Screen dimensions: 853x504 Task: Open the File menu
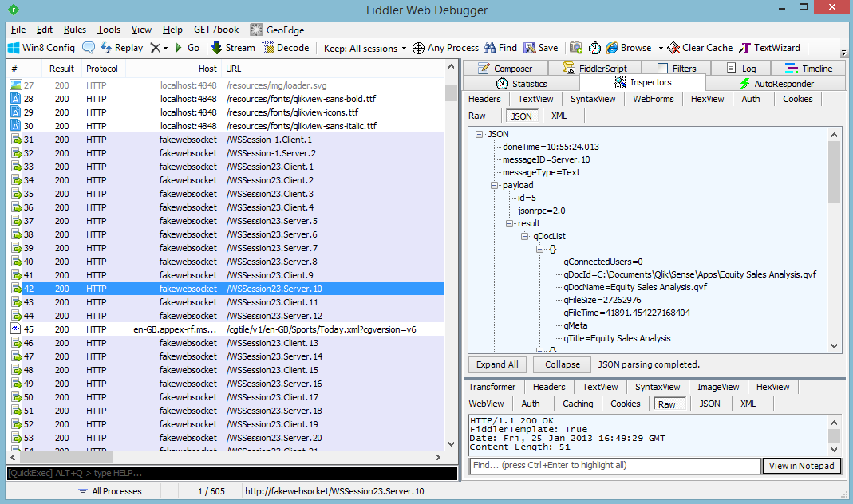click(x=18, y=30)
